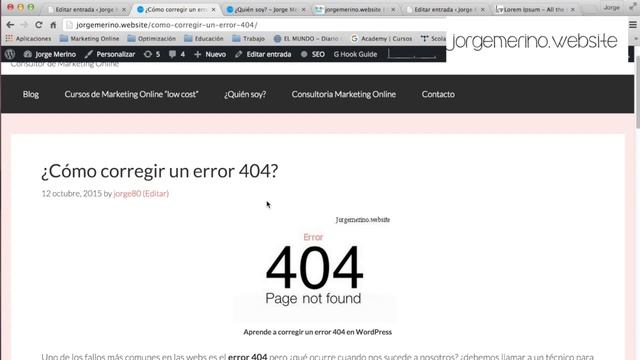Open the SEO admin bar item

[313, 54]
